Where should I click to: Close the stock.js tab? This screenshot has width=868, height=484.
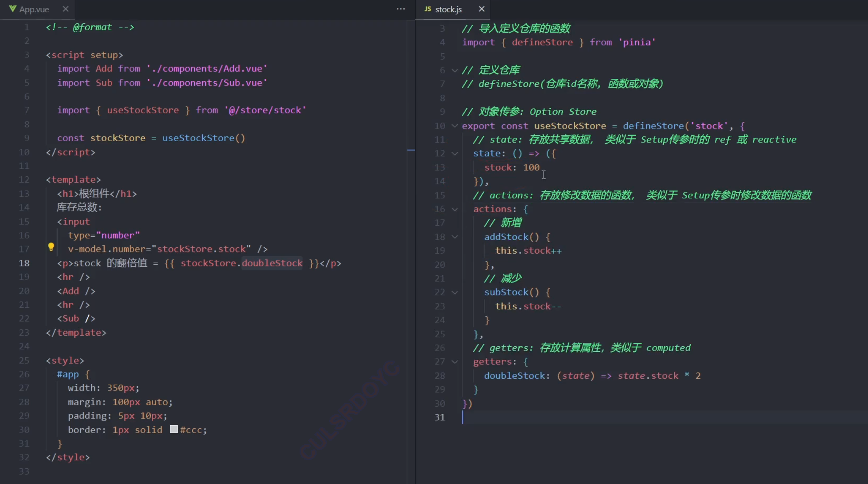[x=481, y=9]
